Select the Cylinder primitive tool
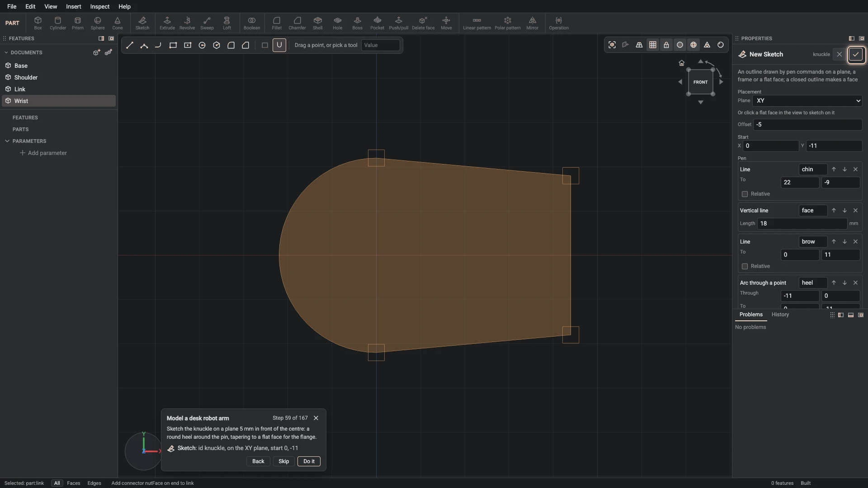Image resolution: width=868 pixels, height=488 pixels. click(58, 23)
